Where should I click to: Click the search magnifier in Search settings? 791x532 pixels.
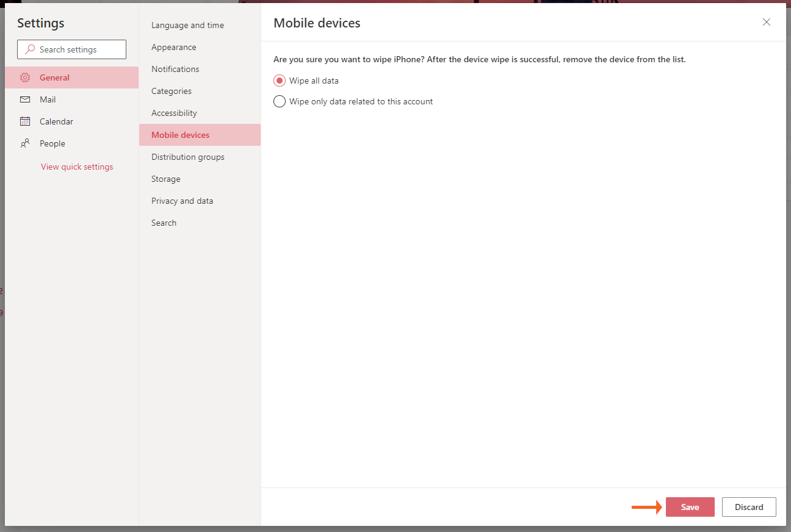[29, 49]
